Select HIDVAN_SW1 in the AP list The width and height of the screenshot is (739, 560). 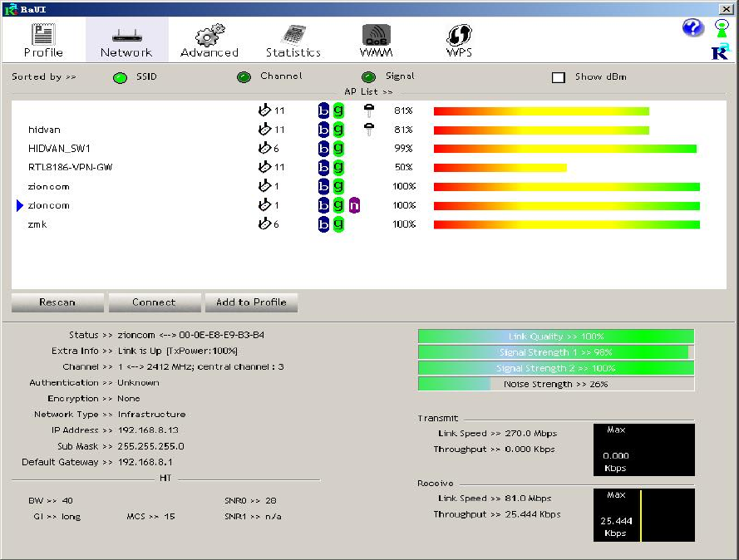coord(59,149)
